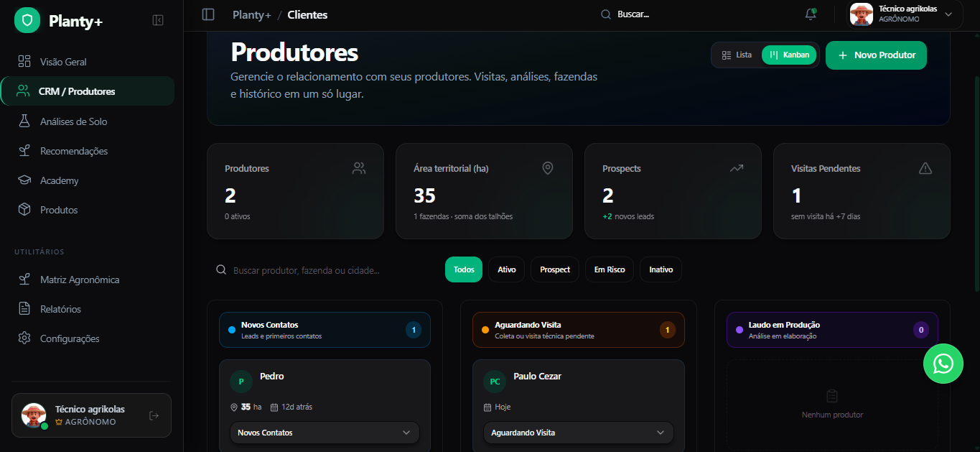Click the green WhatsApp floating chat icon

coord(943,364)
